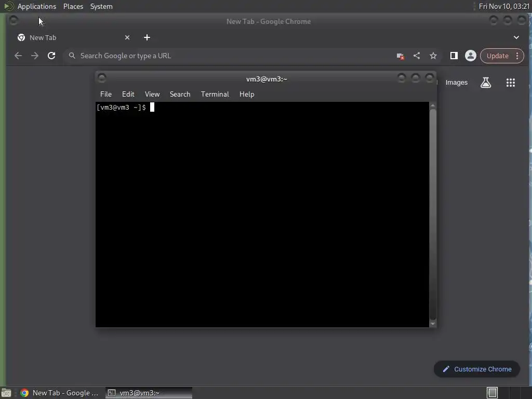This screenshot has width=532, height=399.
Task: Open the terminal File menu
Action: coord(106,94)
